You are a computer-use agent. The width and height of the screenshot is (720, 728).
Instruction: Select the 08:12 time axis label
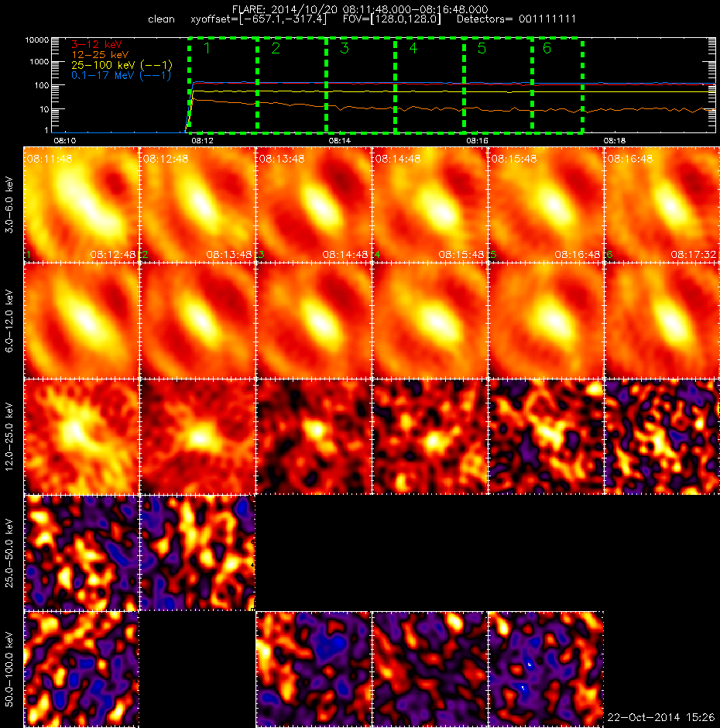click(202, 140)
